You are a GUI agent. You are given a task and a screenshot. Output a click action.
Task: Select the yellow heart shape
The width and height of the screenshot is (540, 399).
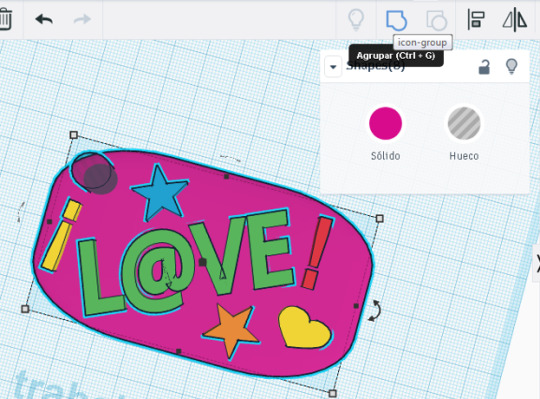tap(304, 327)
